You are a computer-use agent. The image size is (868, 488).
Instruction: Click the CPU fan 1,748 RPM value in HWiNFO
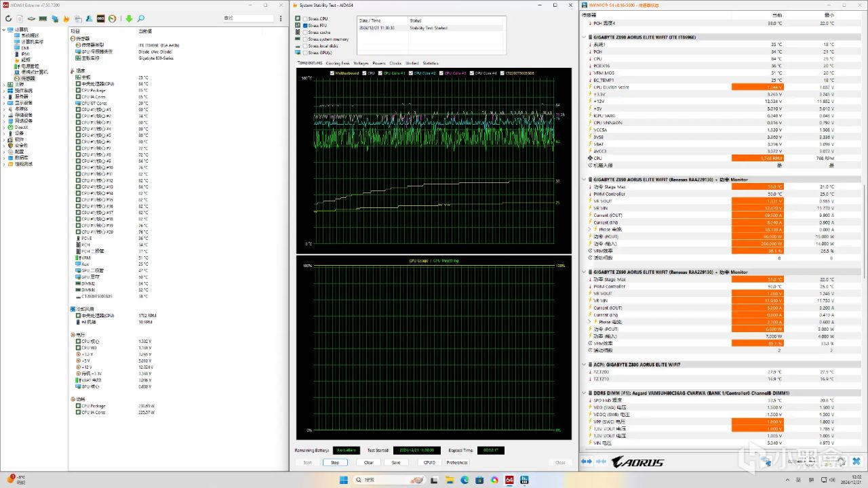(757, 158)
